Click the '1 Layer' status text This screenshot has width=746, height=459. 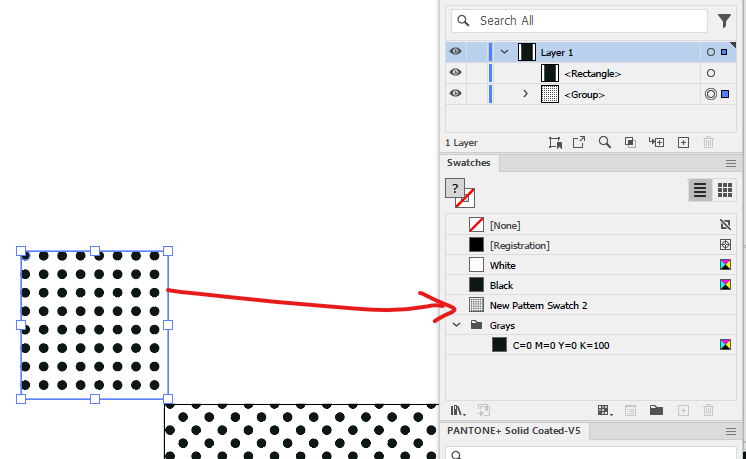click(461, 143)
